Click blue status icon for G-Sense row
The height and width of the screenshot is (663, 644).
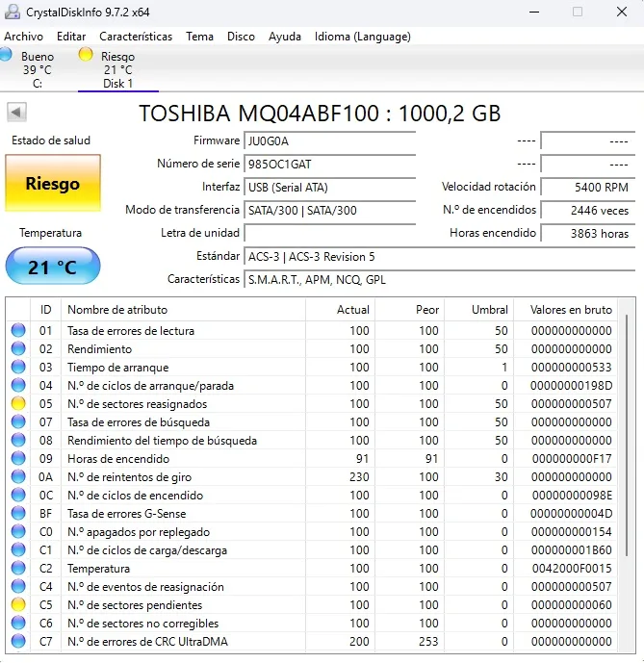click(18, 513)
